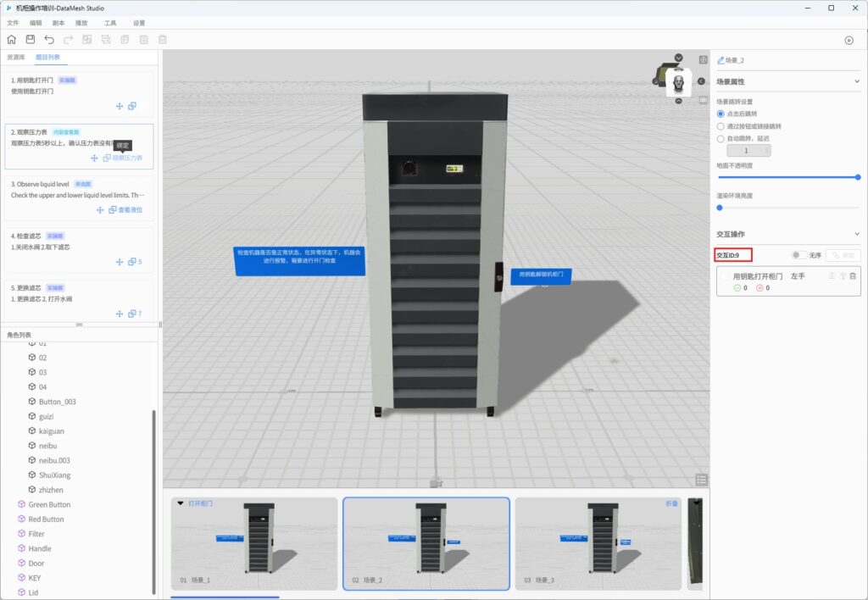The height and width of the screenshot is (600, 868).
Task: Click the pencil icon to rename 场景_2
Action: (721, 61)
